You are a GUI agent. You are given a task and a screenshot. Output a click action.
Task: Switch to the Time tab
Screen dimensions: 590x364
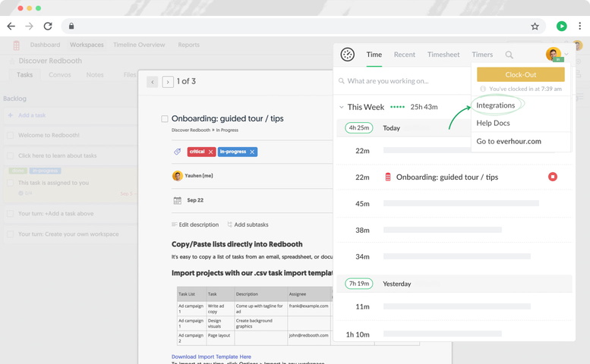[374, 55]
